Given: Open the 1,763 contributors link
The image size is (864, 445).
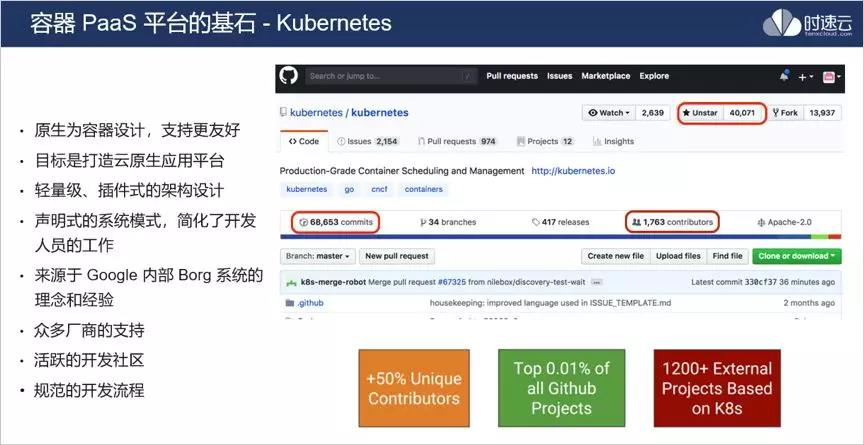Looking at the screenshot, I should coord(673,222).
